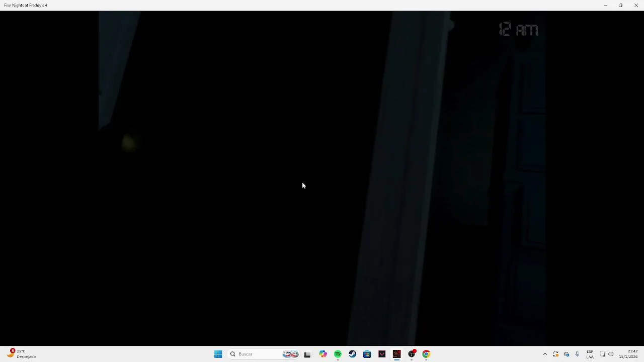The width and height of the screenshot is (644, 362).
Task: Open the weather widget showing Despejado
Action: pos(21,354)
